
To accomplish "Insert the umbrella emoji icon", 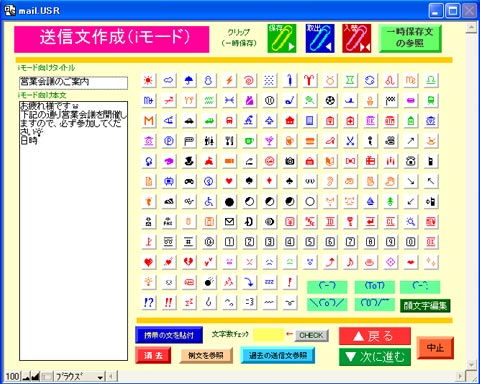I will click(x=189, y=80).
